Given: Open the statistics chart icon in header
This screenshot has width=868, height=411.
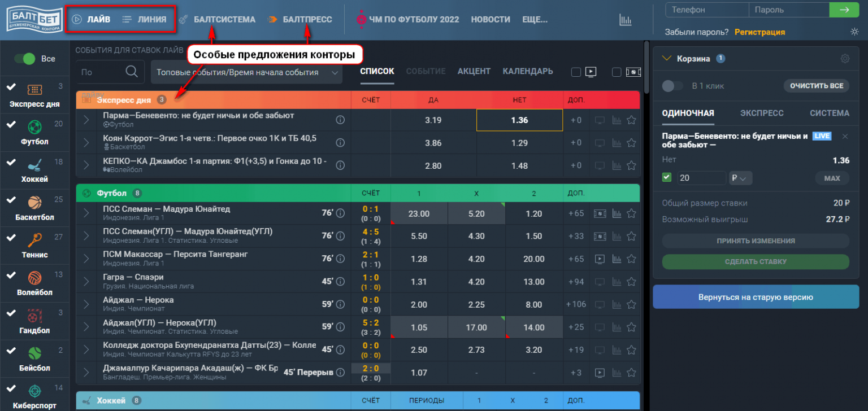Looking at the screenshot, I should pyautogui.click(x=625, y=20).
